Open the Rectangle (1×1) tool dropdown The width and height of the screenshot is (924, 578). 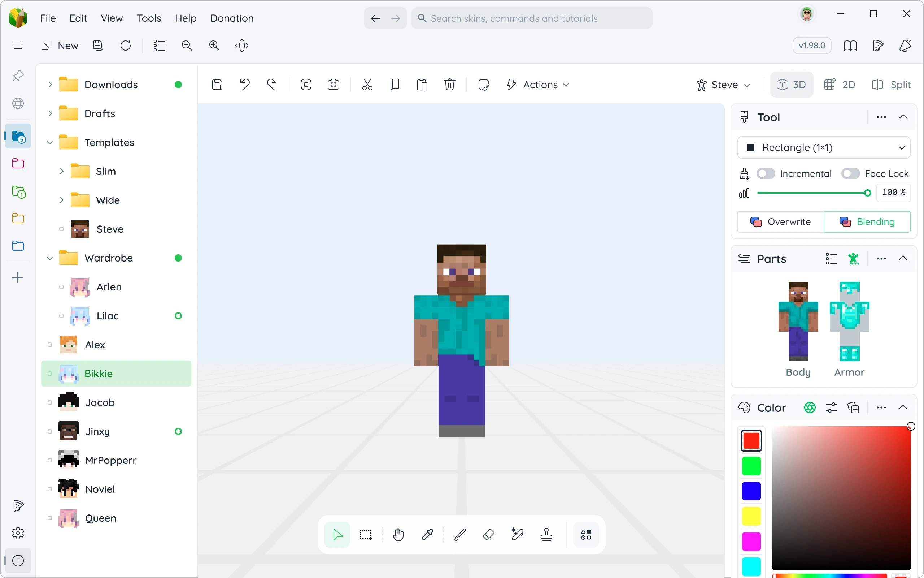click(824, 147)
